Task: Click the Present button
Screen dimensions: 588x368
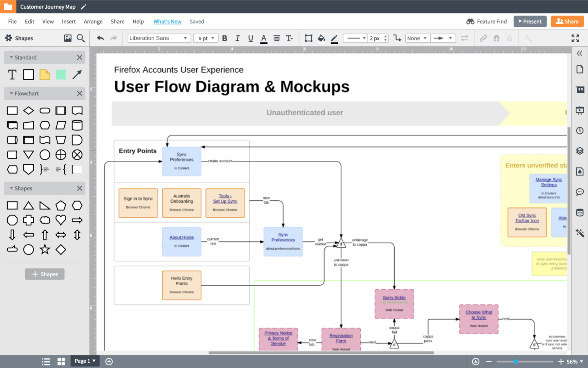Action: [x=530, y=21]
